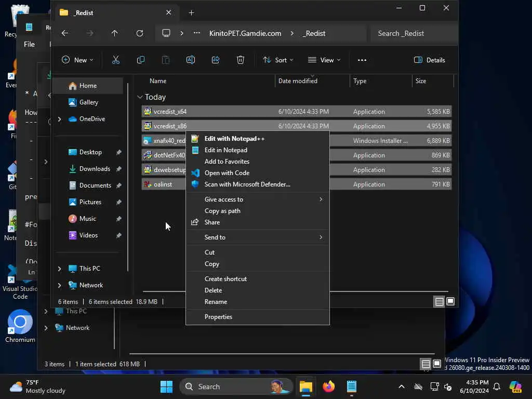Screen dimensions: 532x399
Task: Click the KinitoPET.Gamdie.com breadcrumb
Action: click(x=245, y=33)
